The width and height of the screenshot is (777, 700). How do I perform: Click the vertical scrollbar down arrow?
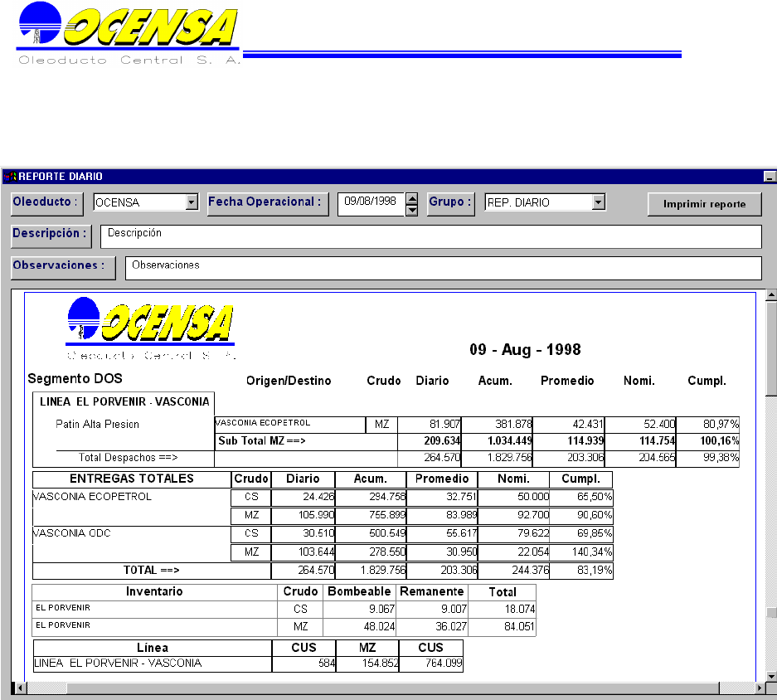(771, 676)
